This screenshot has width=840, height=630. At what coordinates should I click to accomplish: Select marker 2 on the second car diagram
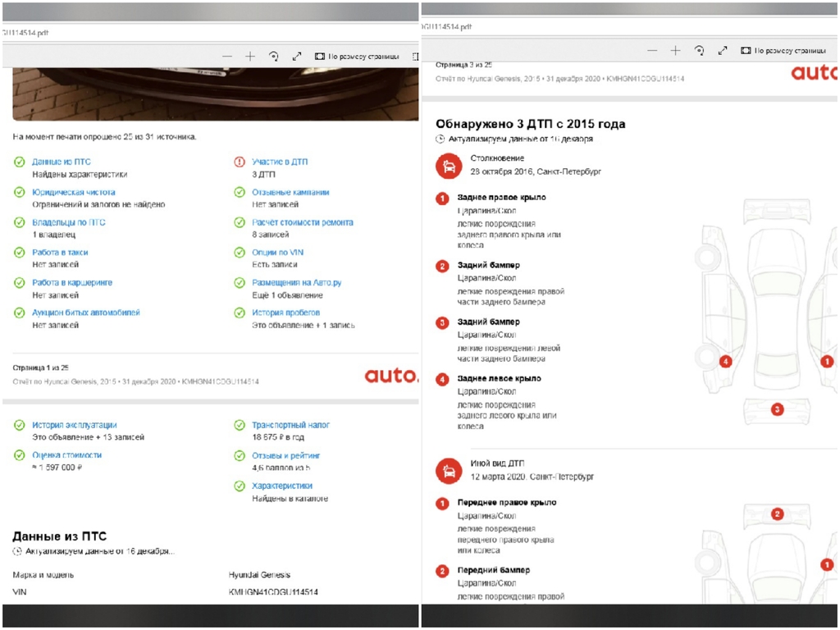(777, 514)
